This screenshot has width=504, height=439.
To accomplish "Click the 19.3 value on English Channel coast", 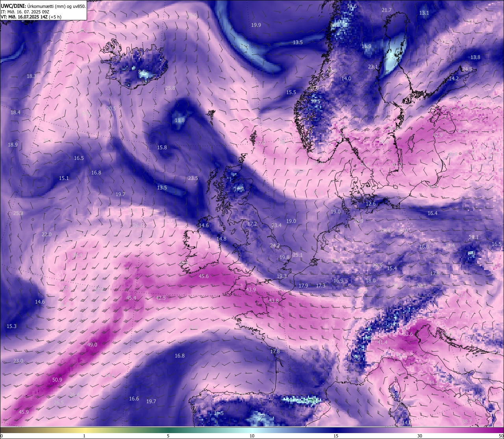I will click(282, 276).
